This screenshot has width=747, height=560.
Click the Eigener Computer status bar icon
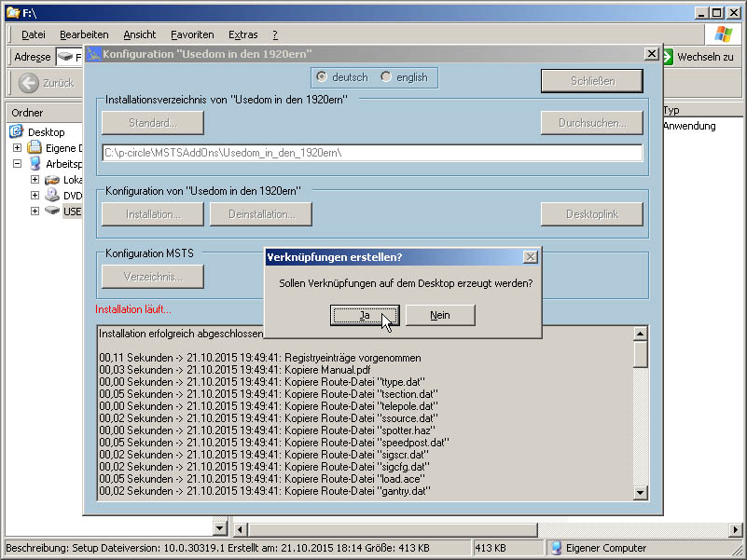557,548
